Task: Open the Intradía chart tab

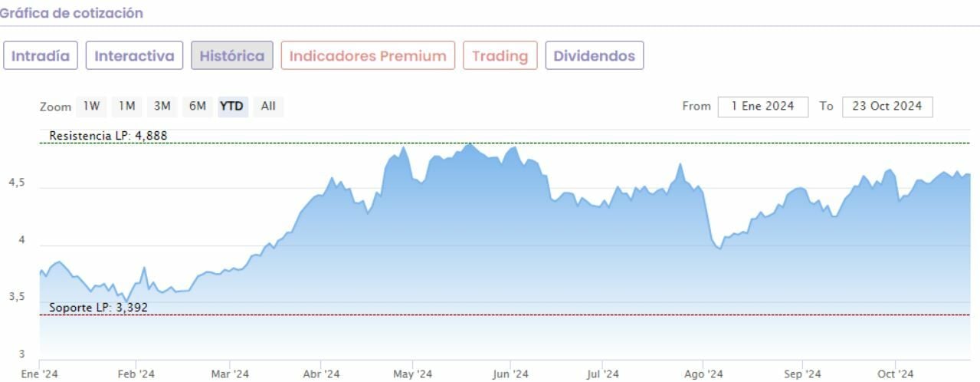Action: point(41,56)
